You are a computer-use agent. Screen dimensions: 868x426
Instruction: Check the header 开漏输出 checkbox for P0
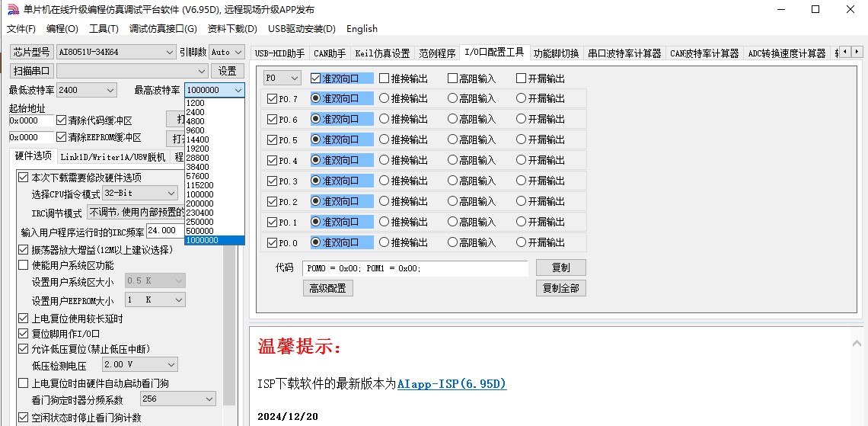tap(521, 78)
